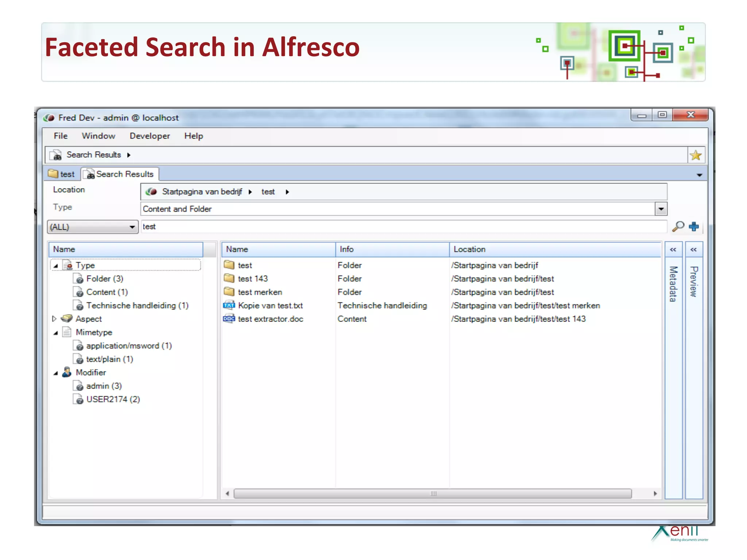The width and height of the screenshot is (747, 560).
Task: Open the Help menu
Action: (194, 136)
